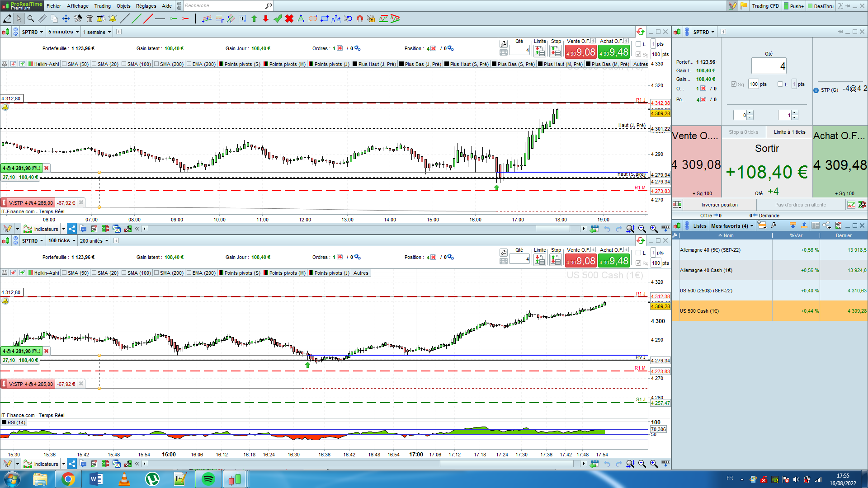
Task: Open the 5 minutes timeframe dropdown
Action: tap(63, 32)
